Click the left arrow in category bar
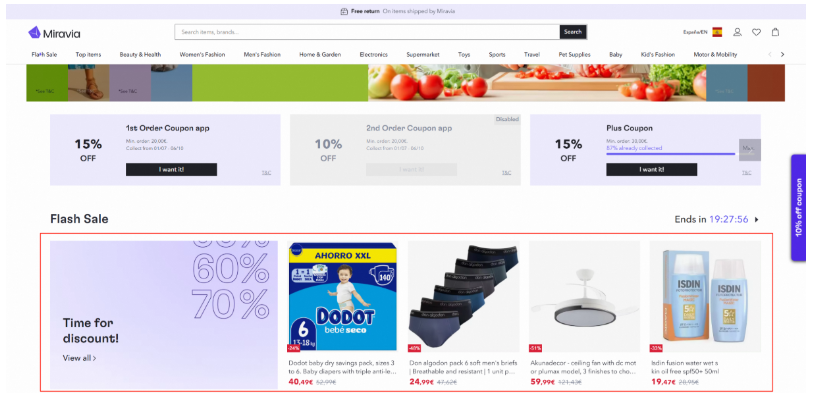Screen dimensions: 816x400 (770, 54)
